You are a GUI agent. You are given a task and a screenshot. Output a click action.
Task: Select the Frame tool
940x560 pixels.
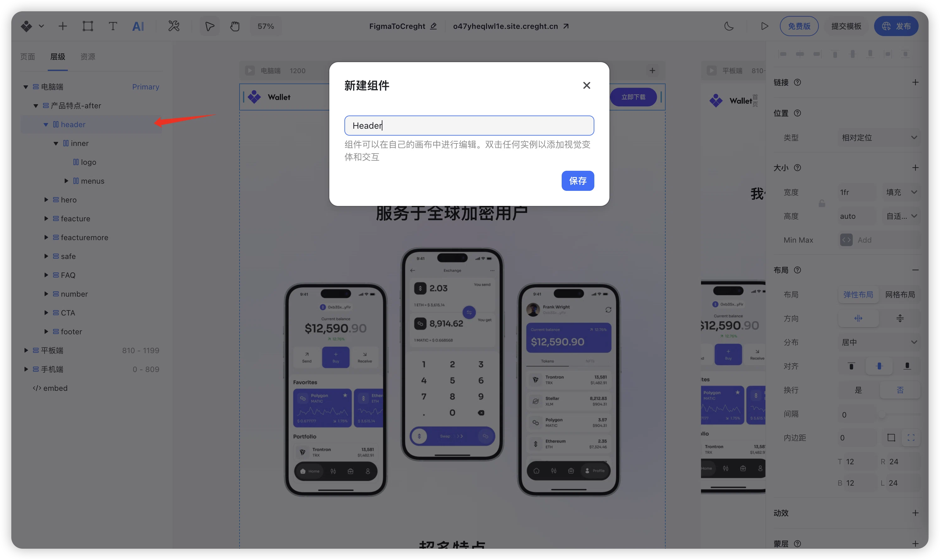[88, 26]
